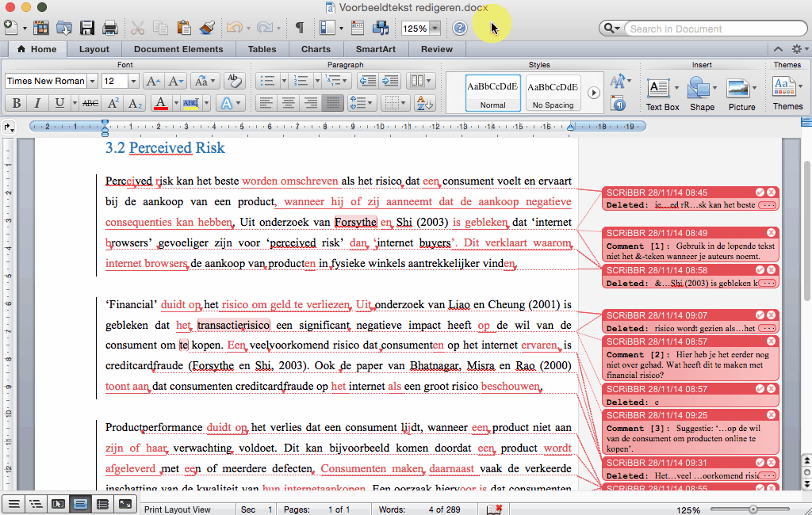Apply the No Spacing style
Image resolution: width=812 pixels, height=515 pixels.
(x=553, y=93)
